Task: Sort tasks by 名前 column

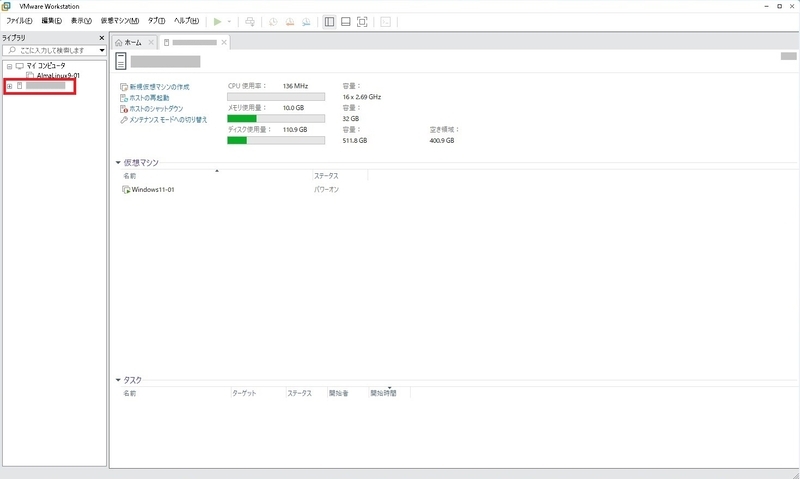Action: [130, 393]
